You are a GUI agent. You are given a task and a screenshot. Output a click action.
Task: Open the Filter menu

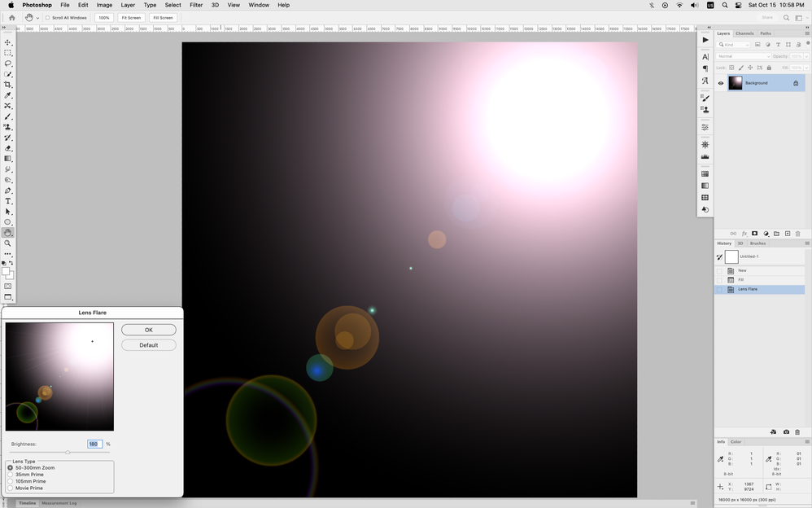coord(195,5)
